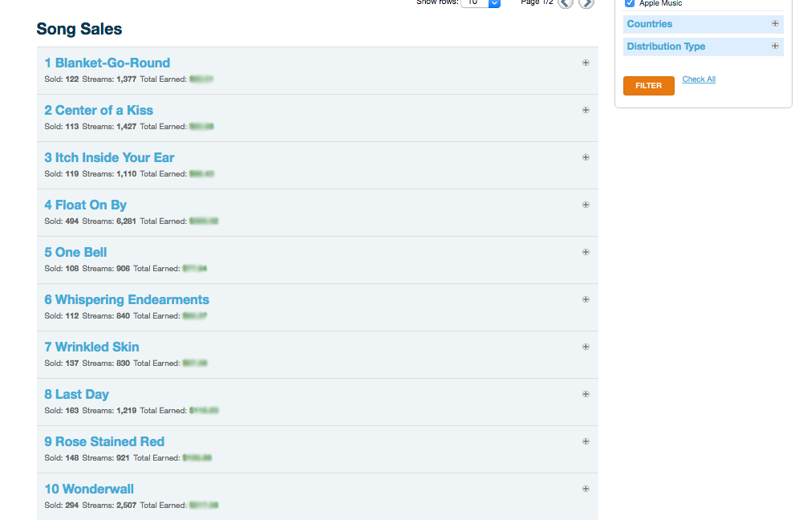Open the Blanket-Go-Round song title
Screen dimensions: 807x532
[x=107, y=63]
